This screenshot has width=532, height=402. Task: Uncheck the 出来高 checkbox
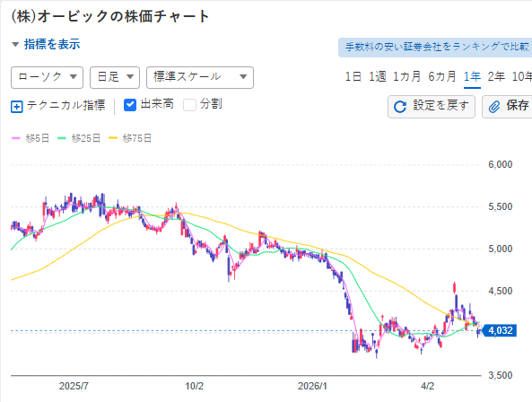(130, 105)
